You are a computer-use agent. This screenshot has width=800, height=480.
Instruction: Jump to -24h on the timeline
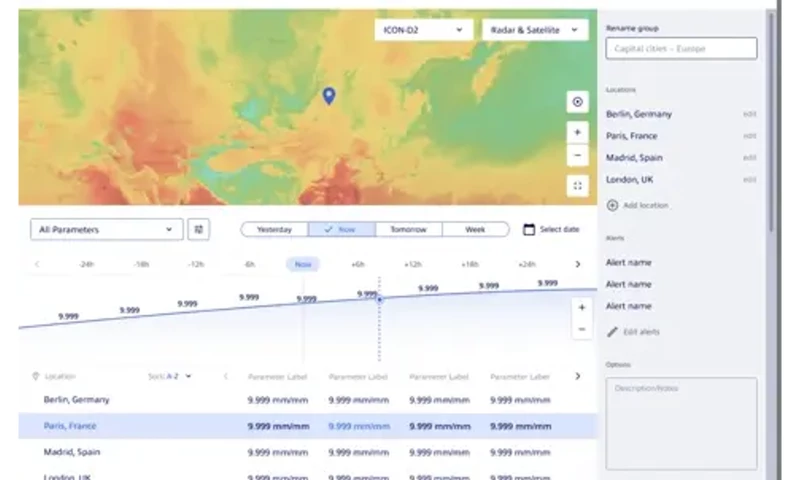(x=86, y=264)
